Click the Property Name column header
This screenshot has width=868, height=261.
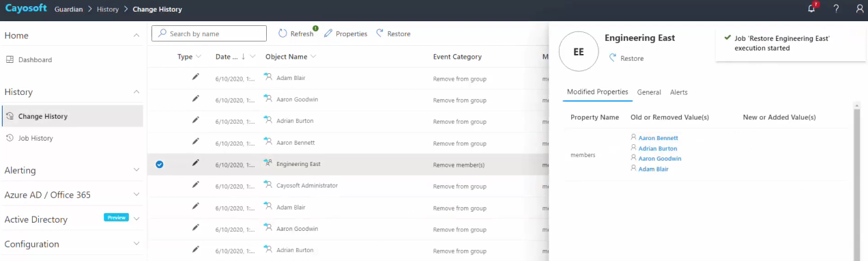click(x=594, y=118)
